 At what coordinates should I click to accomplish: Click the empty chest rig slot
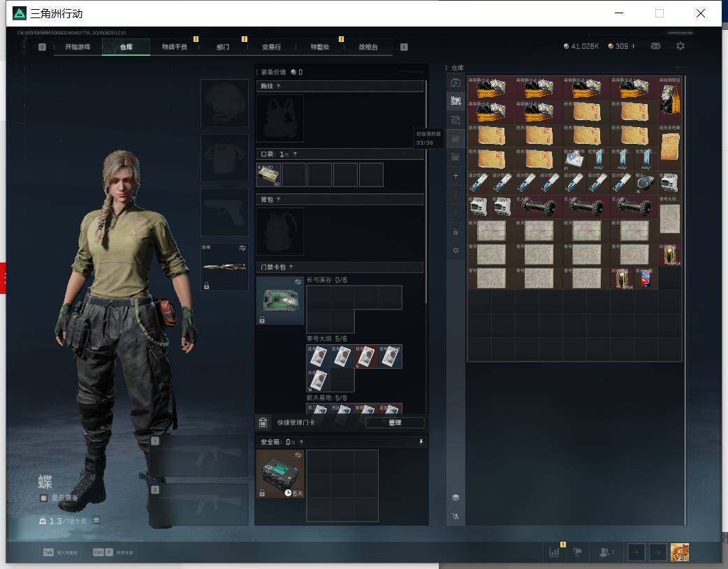280,119
